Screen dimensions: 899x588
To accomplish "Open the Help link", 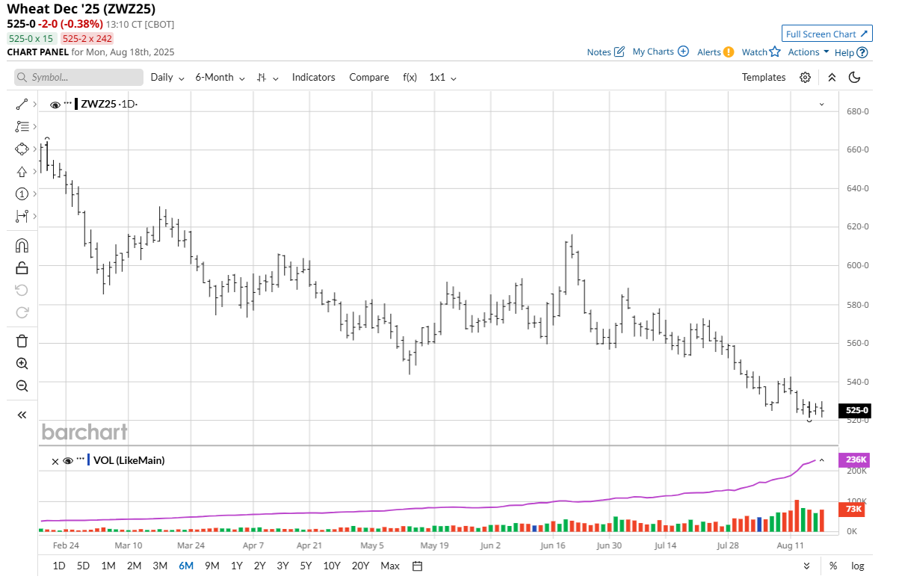I will coord(851,52).
